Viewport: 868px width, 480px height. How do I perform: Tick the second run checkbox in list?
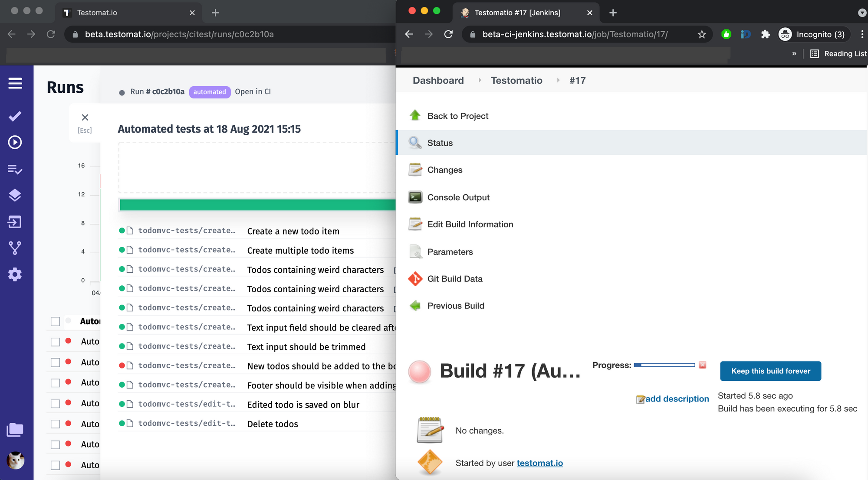[x=55, y=342]
